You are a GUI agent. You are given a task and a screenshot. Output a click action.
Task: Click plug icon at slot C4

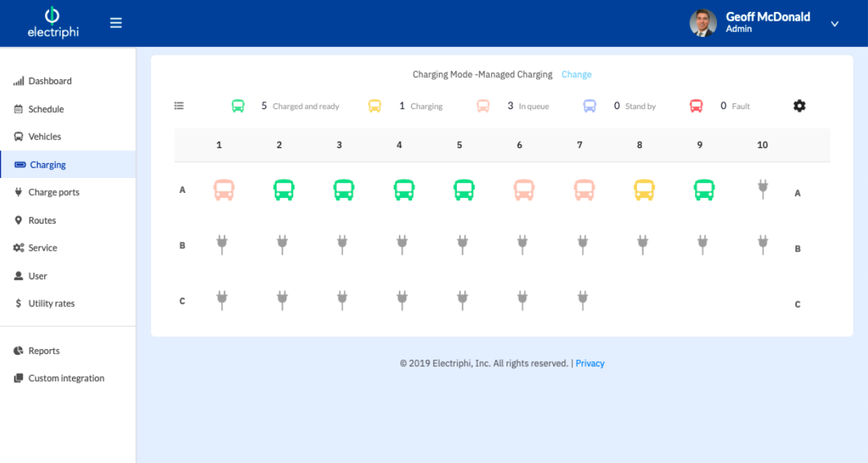coord(402,301)
